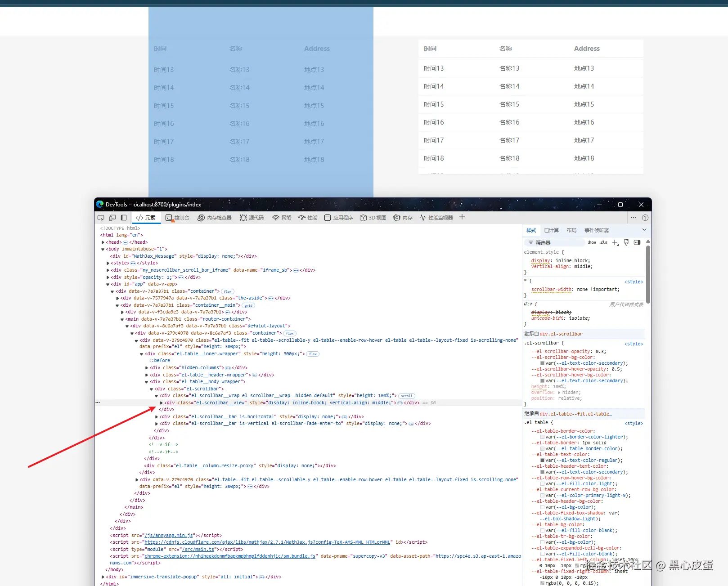Screen dimensions: 728x586
Task: Open the 内存 (Memory) tab
Action: [403, 218]
